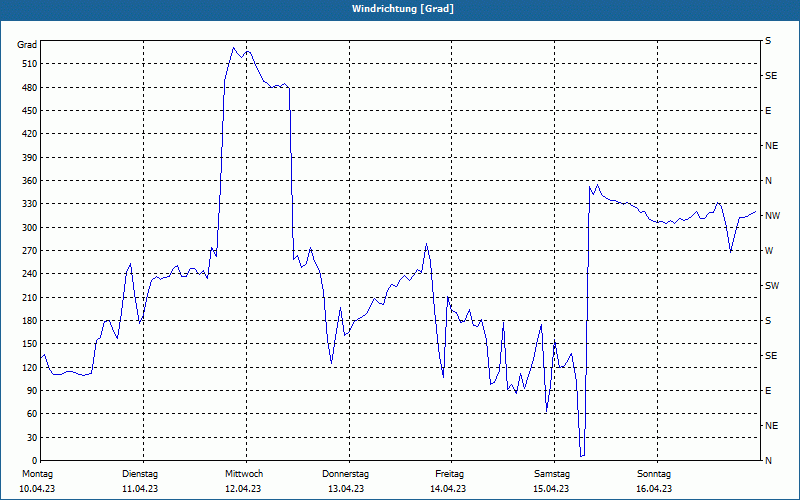Pick the 30 axis value
Screen dimensions: 800x500
coord(32,437)
